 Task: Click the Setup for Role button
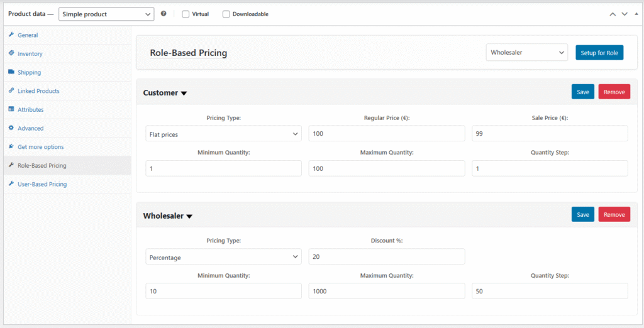(x=599, y=53)
